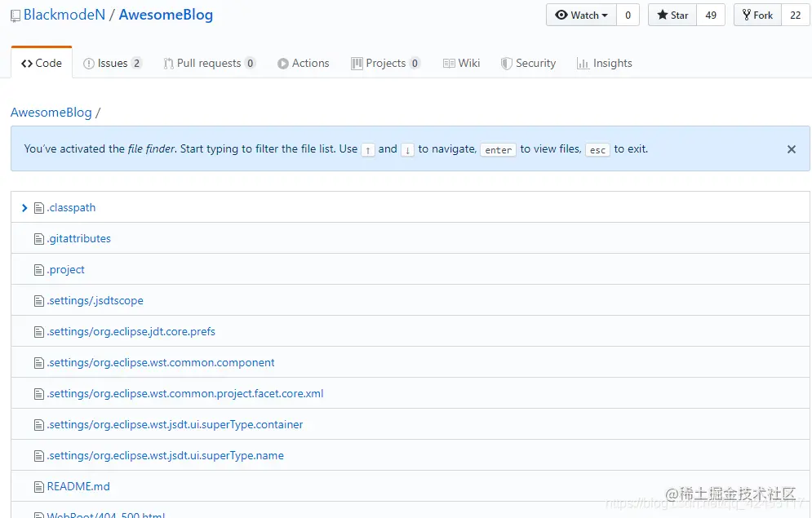Click the 'esc' key hint in the notice
The image size is (812, 518).
click(x=597, y=149)
